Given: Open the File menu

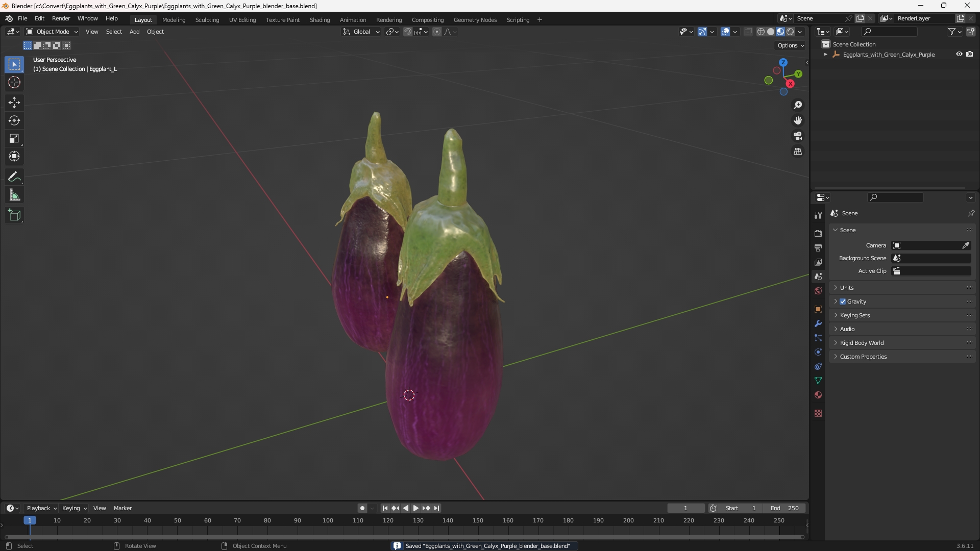Looking at the screenshot, I should point(22,18).
